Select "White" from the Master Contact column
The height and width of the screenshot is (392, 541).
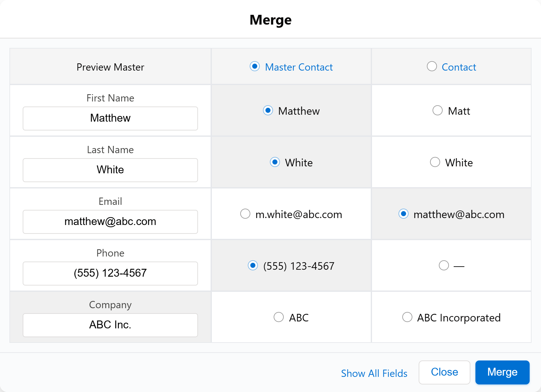[x=275, y=162]
